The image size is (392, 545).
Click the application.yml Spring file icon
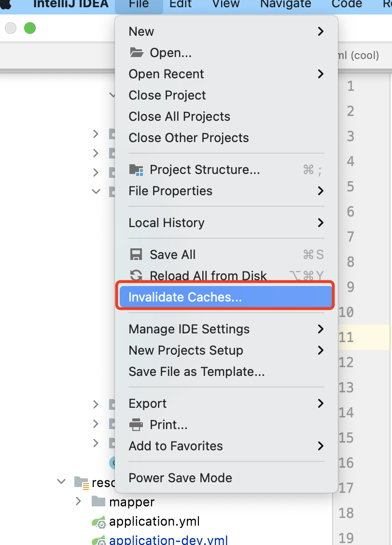(x=99, y=522)
